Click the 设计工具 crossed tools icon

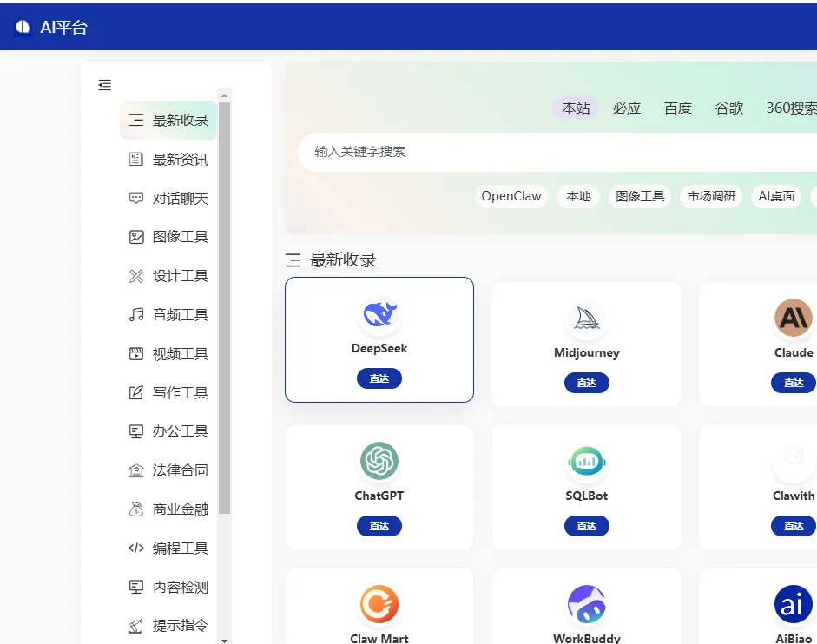(136, 276)
